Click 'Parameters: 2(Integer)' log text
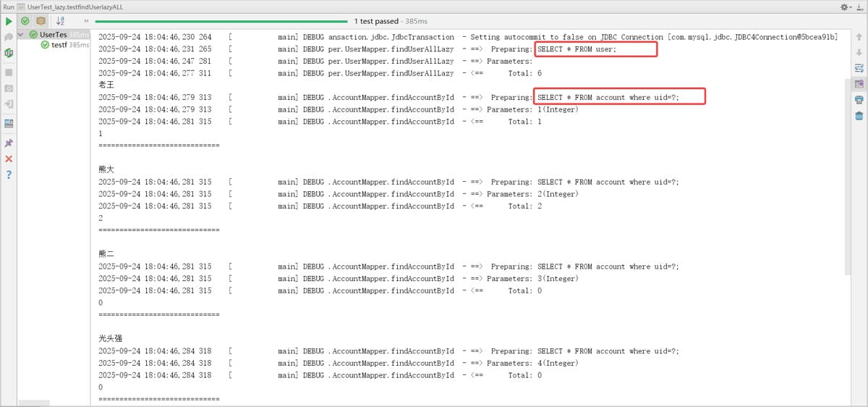The image size is (868, 407). 532,194
